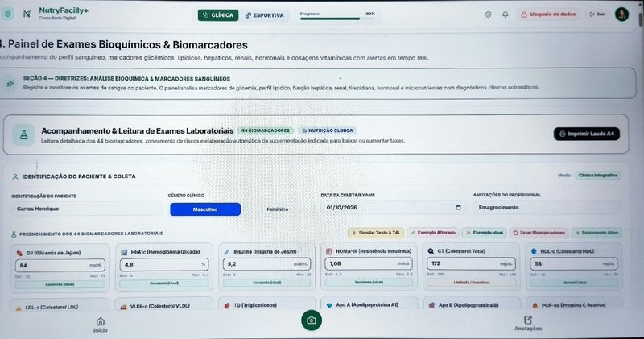Click Zerar Biomarcadores button
644x339 pixels.
point(539,233)
